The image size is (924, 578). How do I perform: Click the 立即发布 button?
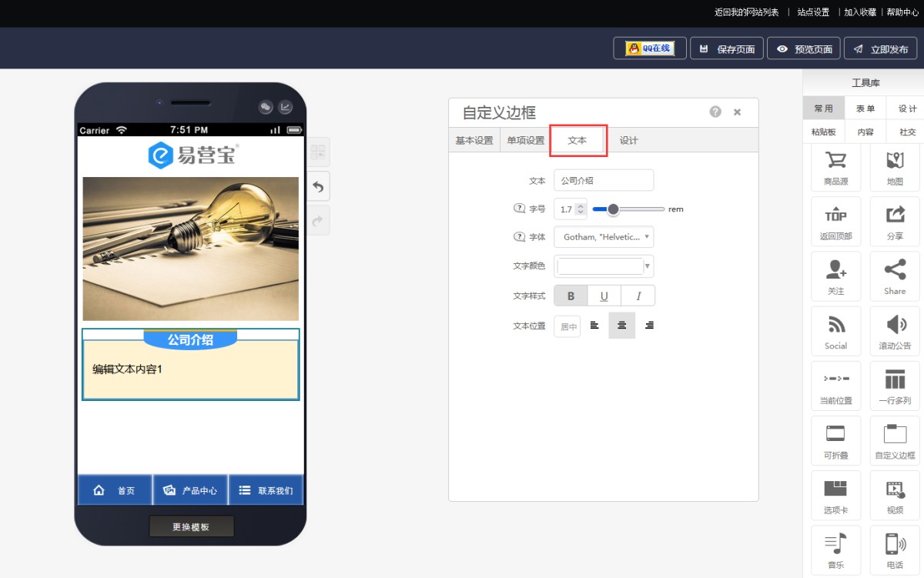click(880, 48)
